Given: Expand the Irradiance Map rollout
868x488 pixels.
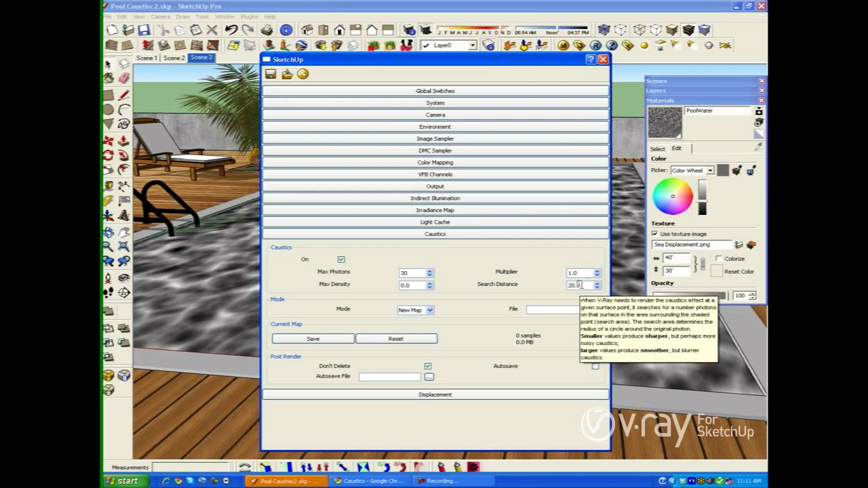Looking at the screenshot, I should (x=435, y=210).
